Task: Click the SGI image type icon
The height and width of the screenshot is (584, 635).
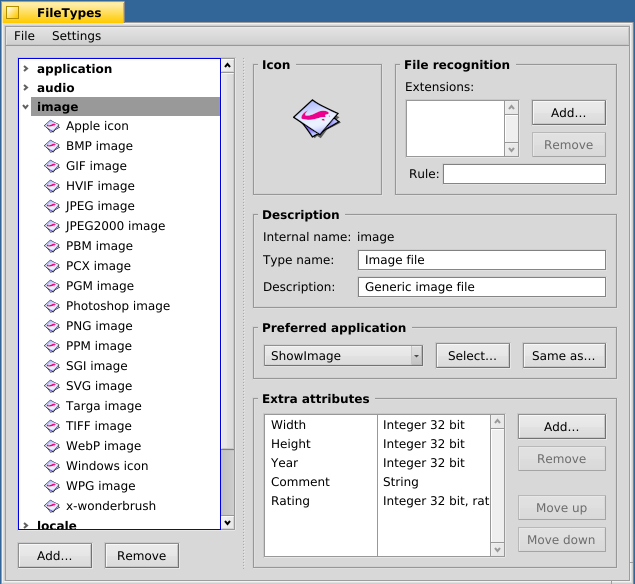Action: click(52, 366)
